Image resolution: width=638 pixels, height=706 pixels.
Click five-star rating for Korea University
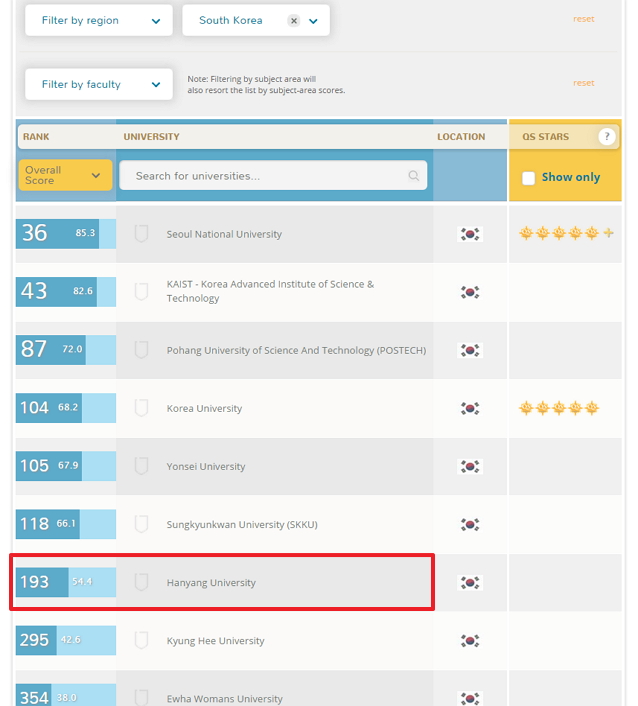coord(559,408)
